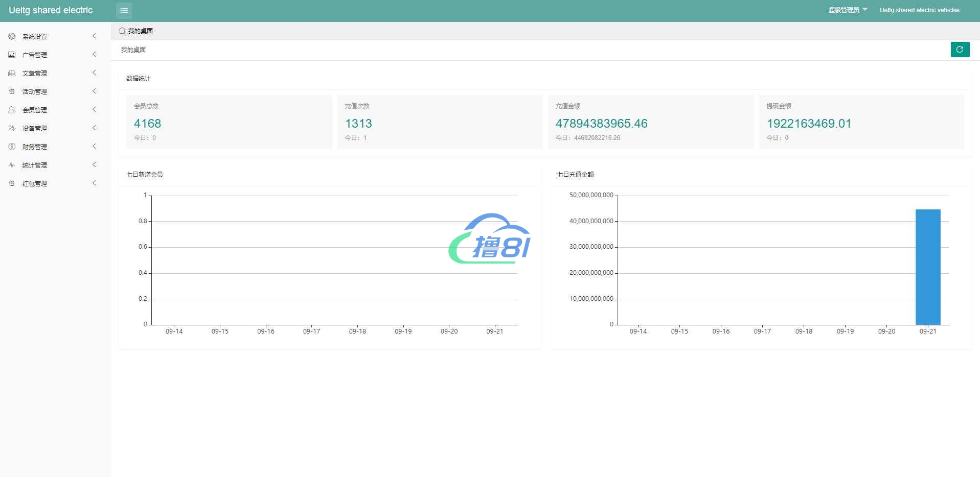This screenshot has width=980, height=477.
Task: Click the dollar icon for 财务管理
Action: click(12, 147)
